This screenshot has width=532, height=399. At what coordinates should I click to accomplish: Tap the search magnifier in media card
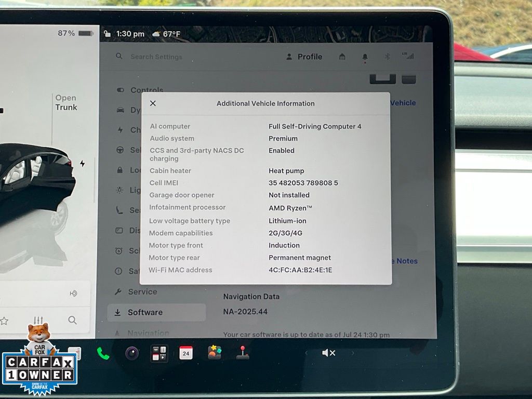pos(72,320)
